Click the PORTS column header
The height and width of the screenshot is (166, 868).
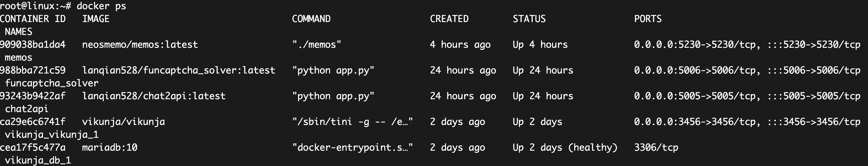tap(648, 19)
